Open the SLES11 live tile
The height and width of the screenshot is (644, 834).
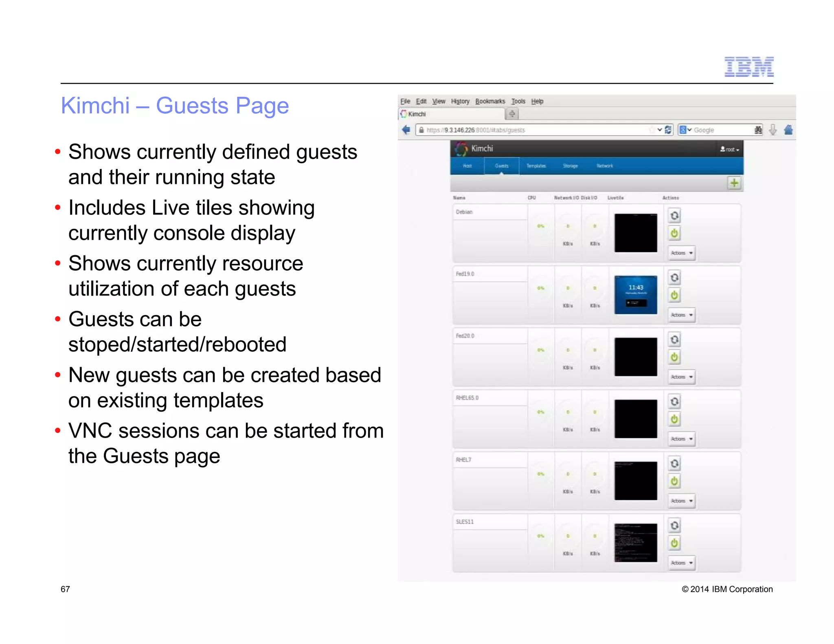[x=636, y=543]
